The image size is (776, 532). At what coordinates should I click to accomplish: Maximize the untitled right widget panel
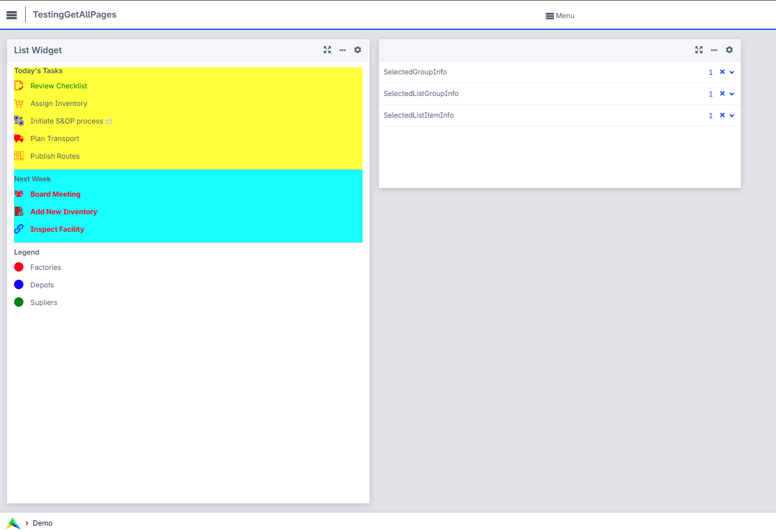click(x=699, y=50)
